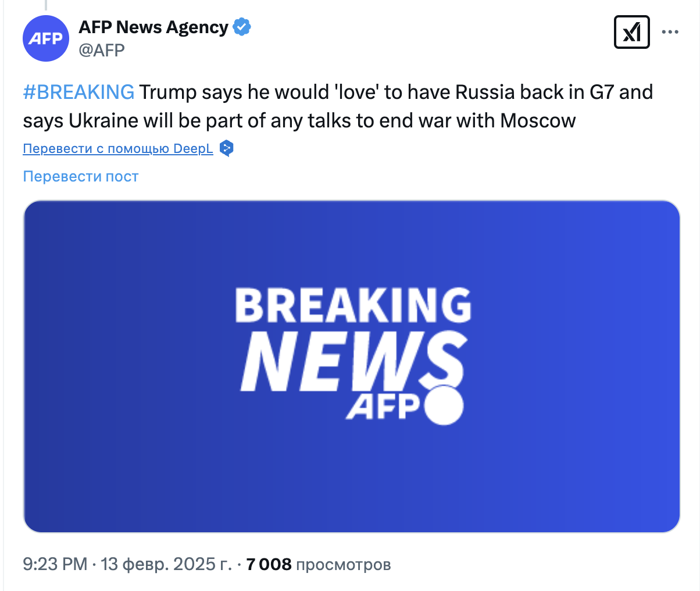
Task: Click the 'Перевести пост' link
Action: point(81,176)
